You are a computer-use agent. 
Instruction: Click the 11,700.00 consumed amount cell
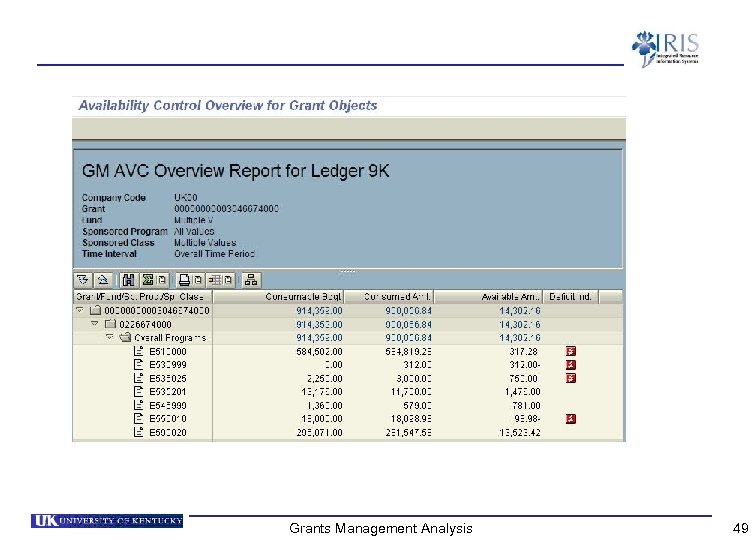(x=411, y=392)
